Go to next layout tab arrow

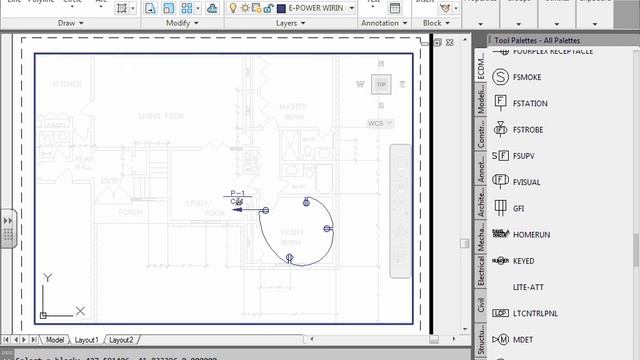(24, 340)
